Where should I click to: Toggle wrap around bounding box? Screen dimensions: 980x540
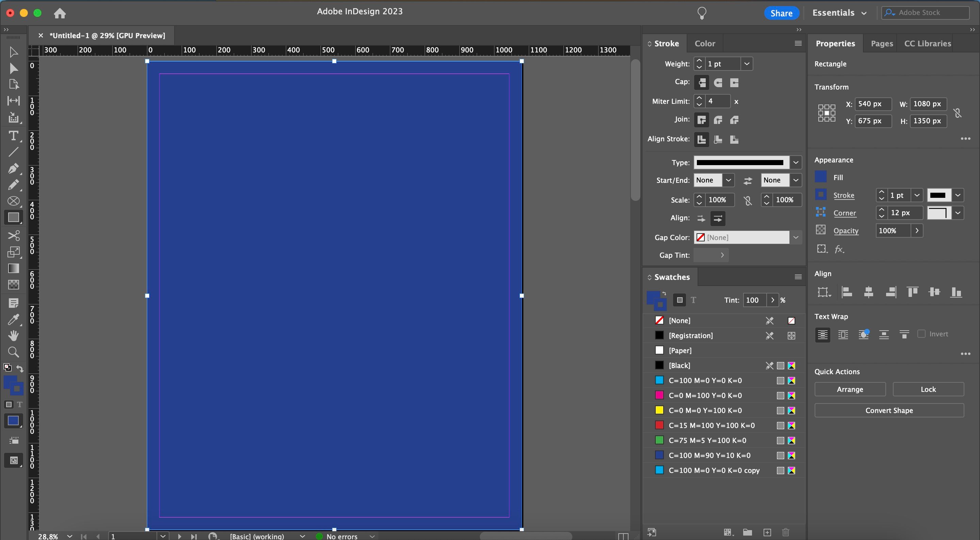click(x=843, y=335)
